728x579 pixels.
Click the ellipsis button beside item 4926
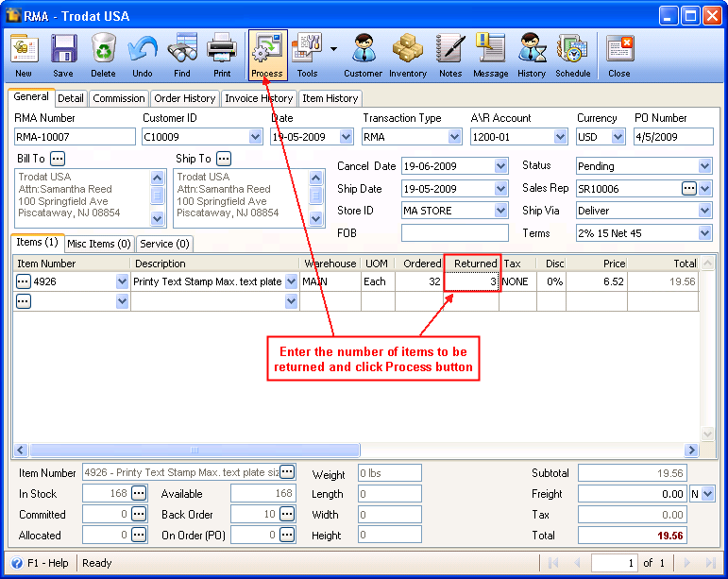24,281
